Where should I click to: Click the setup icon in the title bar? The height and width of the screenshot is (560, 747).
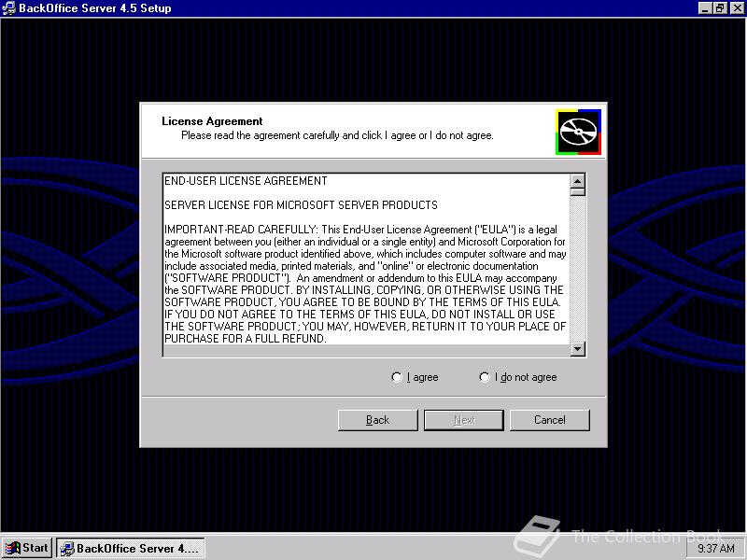pyautogui.click(x=8, y=8)
